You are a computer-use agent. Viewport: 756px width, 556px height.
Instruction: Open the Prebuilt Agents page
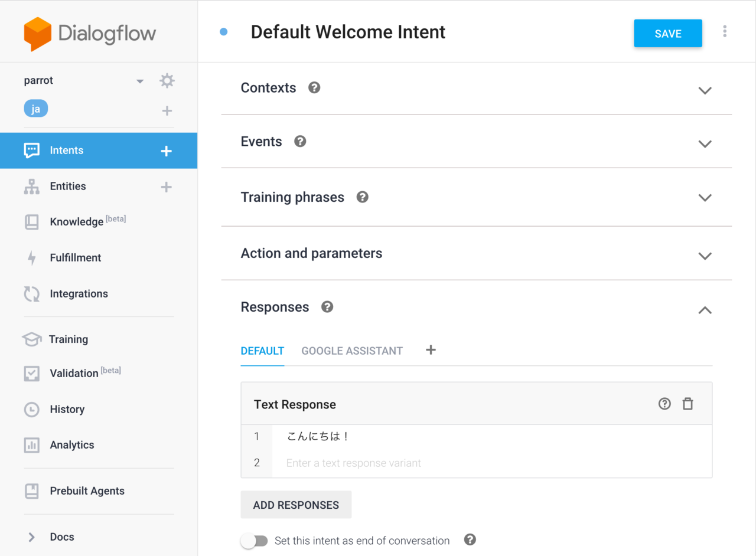(x=87, y=491)
